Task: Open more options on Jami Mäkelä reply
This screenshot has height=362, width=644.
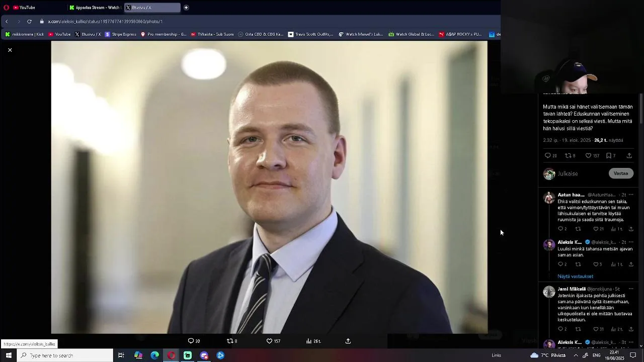Action: tap(631, 289)
